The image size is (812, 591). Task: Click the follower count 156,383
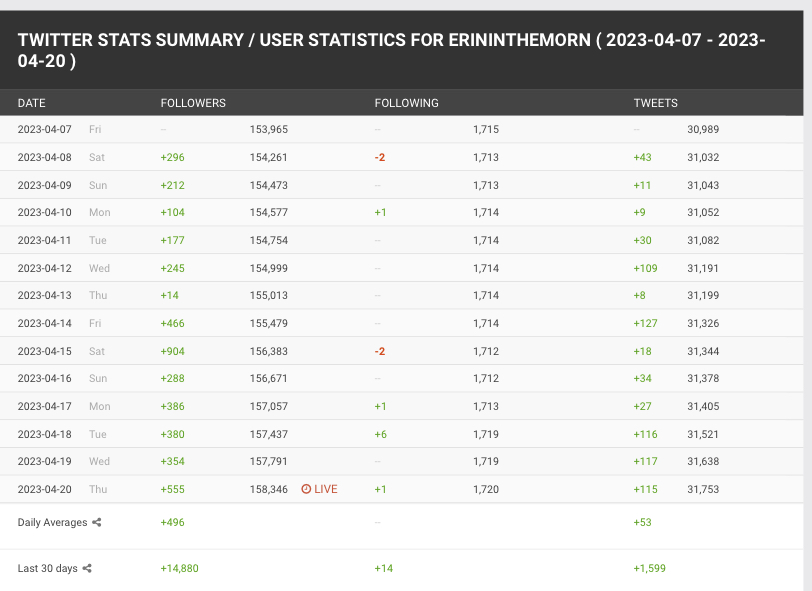(269, 351)
